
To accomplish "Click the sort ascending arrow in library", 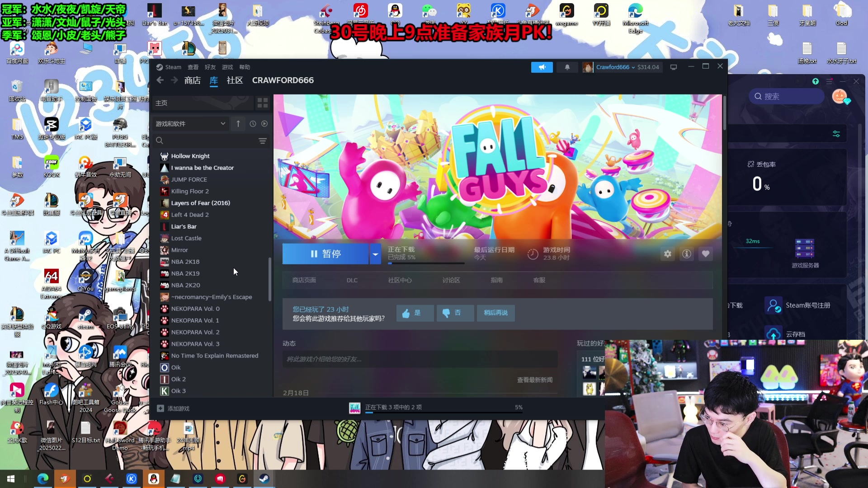I will coord(238,123).
